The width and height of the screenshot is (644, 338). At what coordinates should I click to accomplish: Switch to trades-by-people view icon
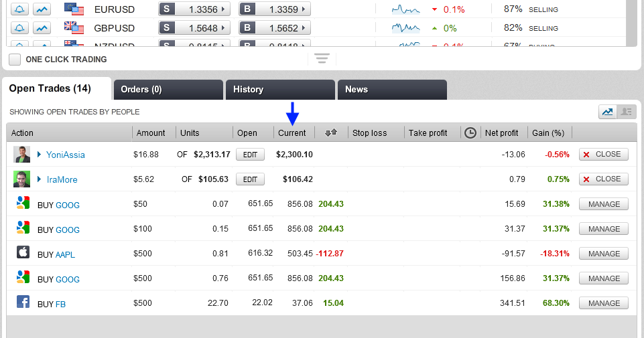click(626, 112)
